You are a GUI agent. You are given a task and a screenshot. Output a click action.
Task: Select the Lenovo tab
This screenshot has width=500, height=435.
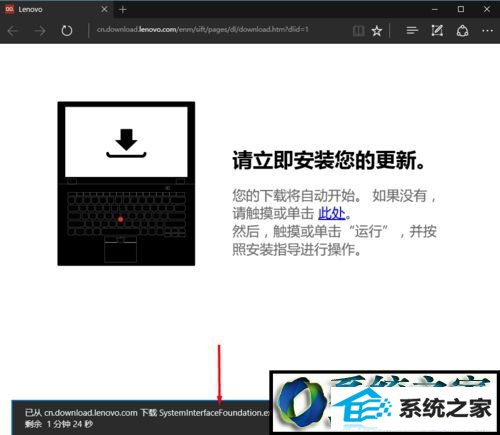click(57, 9)
